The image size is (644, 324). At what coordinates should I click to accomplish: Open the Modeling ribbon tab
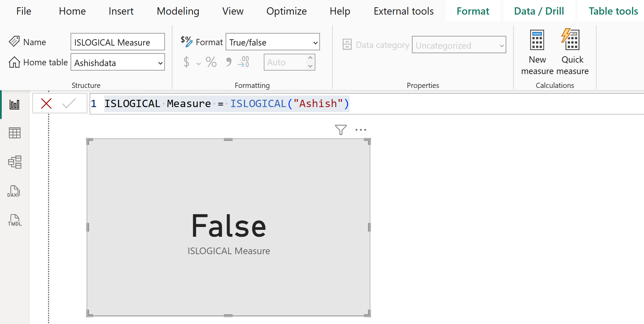point(178,11)
